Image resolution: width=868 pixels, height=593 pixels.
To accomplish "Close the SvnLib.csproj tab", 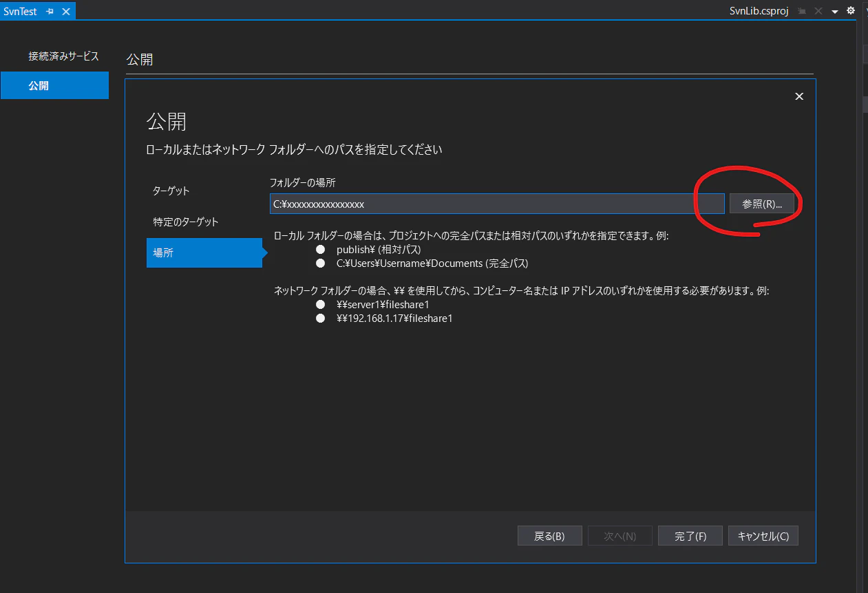I will click(x=817, y=10).
